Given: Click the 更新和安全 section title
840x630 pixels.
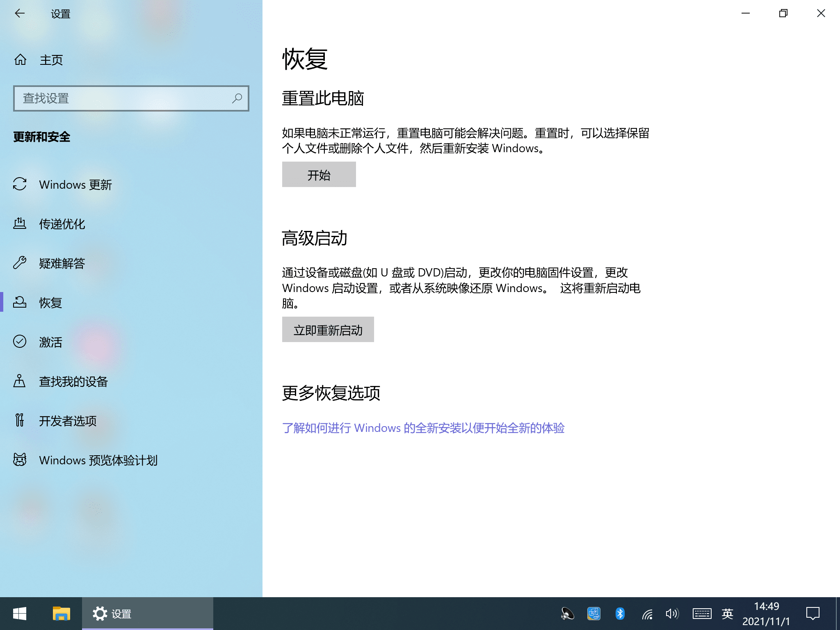Looking at the screenshot, I should click(x=41, y=137).
